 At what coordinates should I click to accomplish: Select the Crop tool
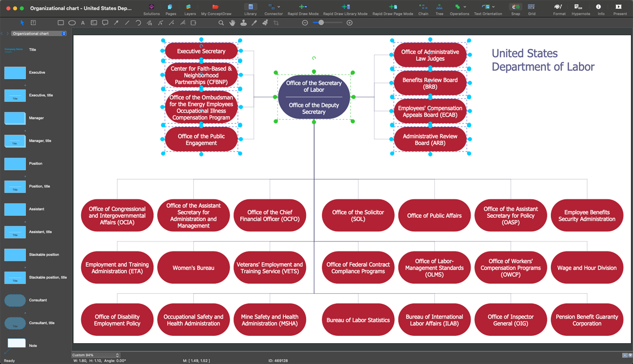(x=276, y=23)
